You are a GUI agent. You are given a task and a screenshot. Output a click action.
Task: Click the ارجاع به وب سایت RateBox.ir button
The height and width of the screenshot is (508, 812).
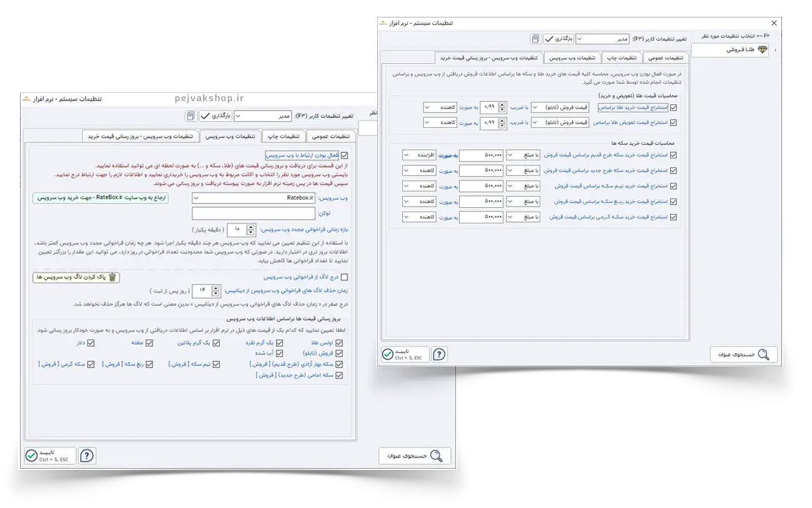[100, 198]
